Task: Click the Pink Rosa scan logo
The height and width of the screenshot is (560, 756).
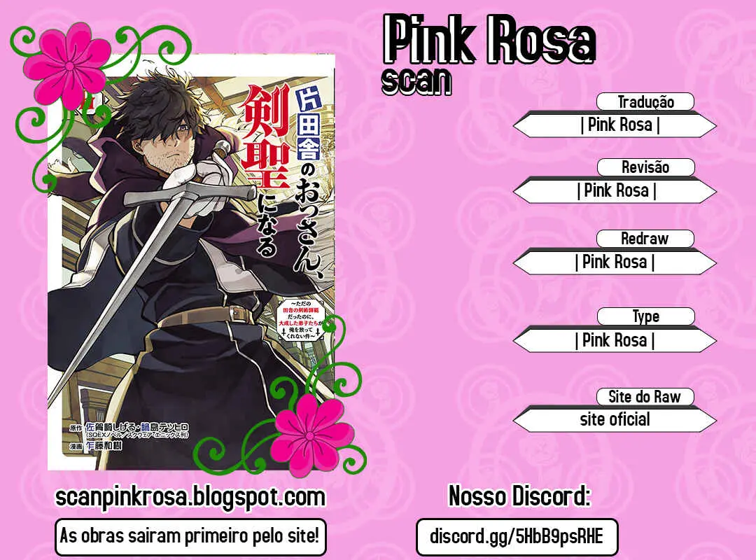Action: [489, 53]
